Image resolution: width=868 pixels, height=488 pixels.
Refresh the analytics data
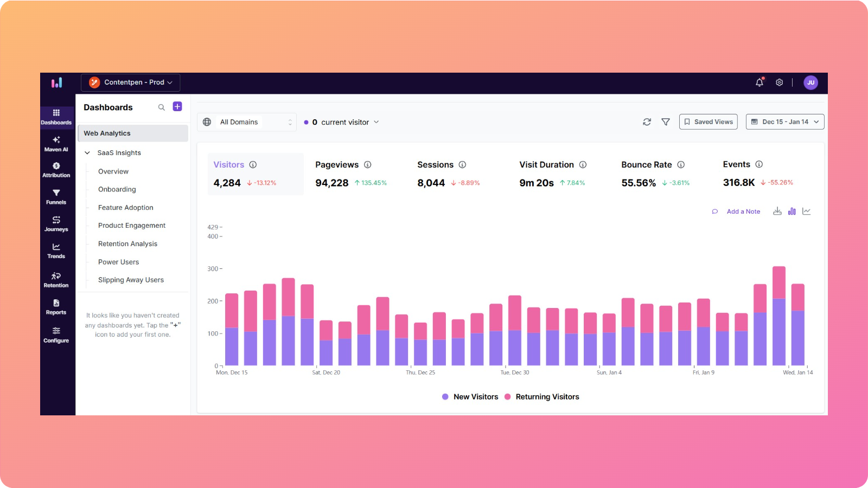click(x=647, y=122)
